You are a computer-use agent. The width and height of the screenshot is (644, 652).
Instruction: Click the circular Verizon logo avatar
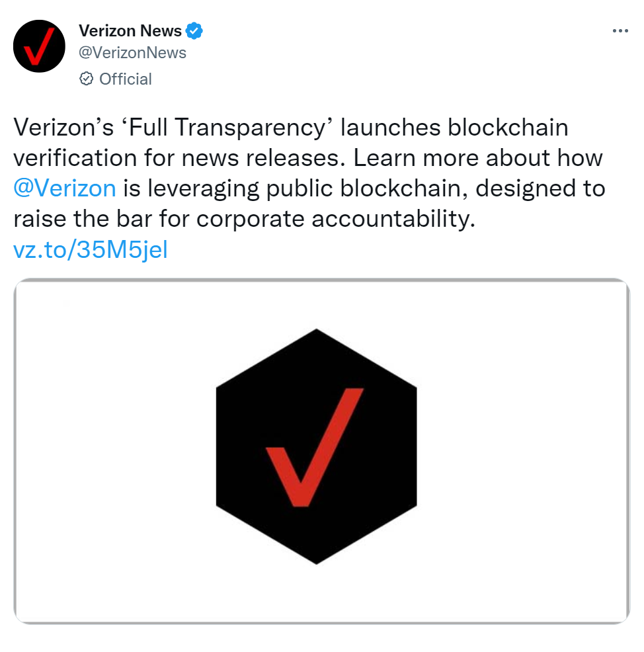(x=38, y=45)
